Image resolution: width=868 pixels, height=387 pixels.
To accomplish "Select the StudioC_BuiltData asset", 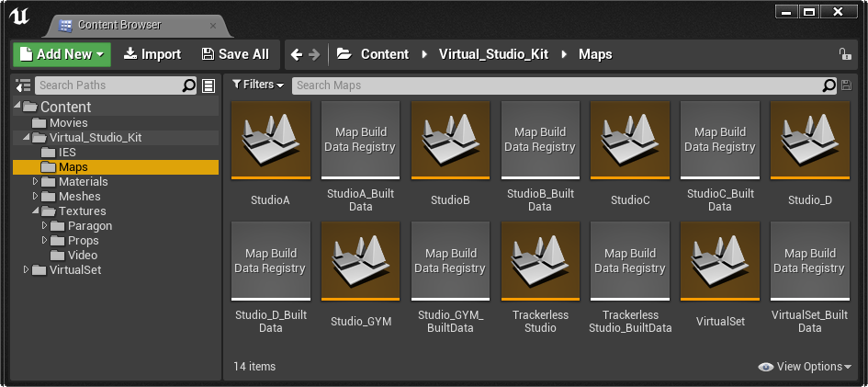I will tap(719, 140).
